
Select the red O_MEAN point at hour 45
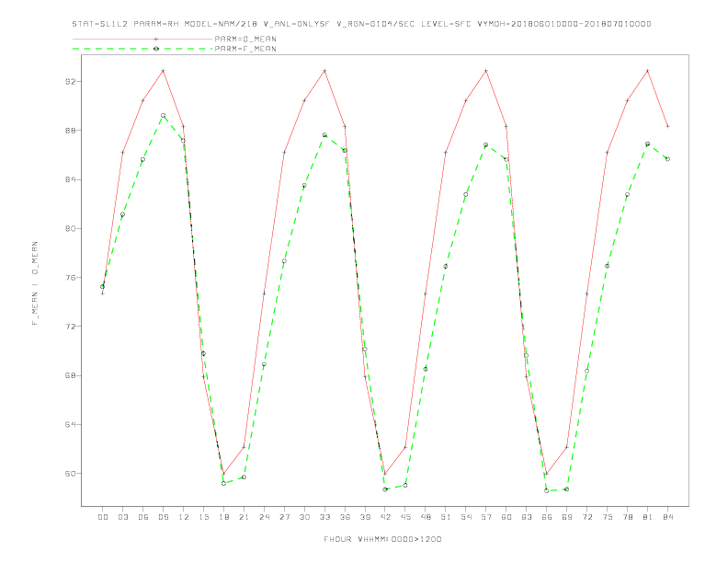point(405,447)
